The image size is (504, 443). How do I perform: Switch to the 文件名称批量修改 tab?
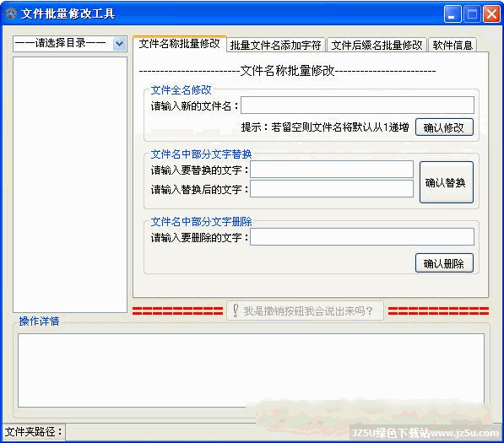click(x=179, y=44)
